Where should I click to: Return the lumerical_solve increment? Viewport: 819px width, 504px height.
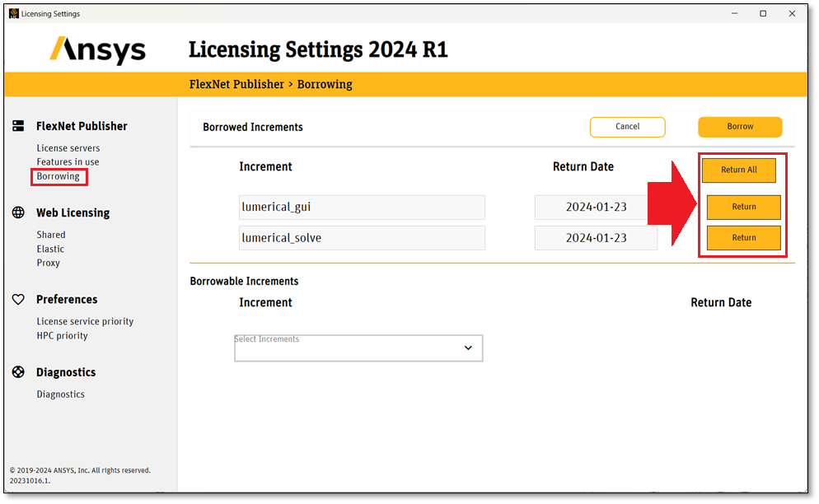(744, 238)
